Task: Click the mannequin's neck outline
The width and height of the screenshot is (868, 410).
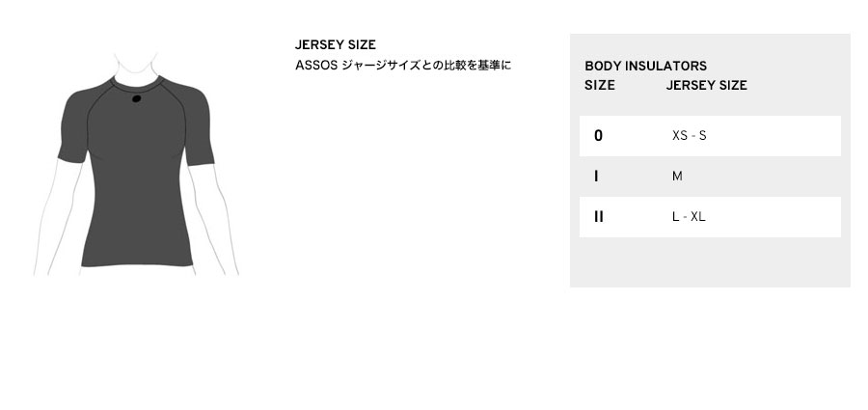Action: [136, 69]
